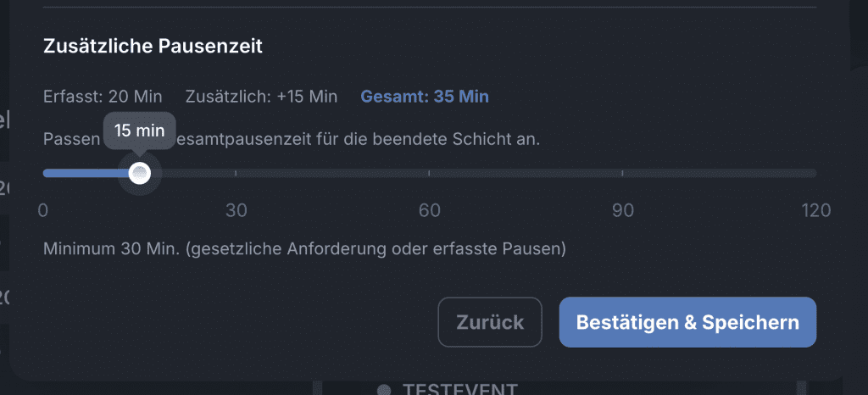The height and width of the screenshot is (395, 868).
Task: Click the 0 label under the slider
Action: click(x=43, y=210)
